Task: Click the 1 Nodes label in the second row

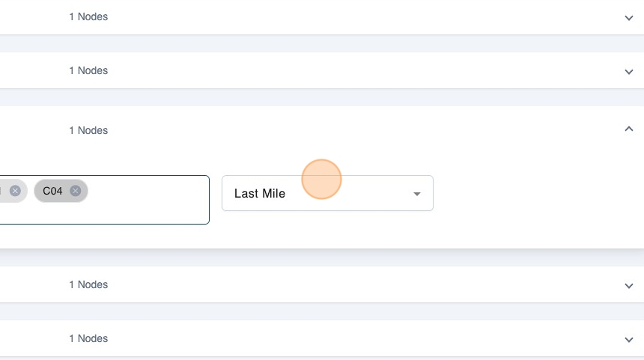Action: 88,70
